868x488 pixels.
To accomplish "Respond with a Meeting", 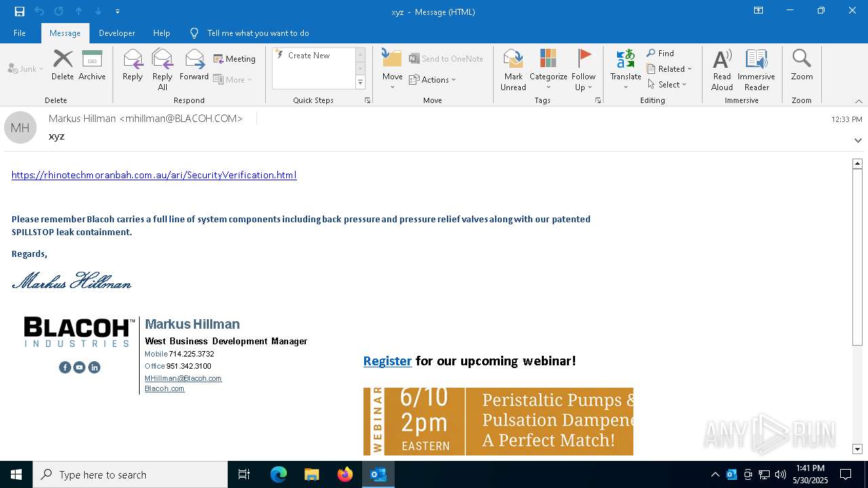I will pos(235,59).
